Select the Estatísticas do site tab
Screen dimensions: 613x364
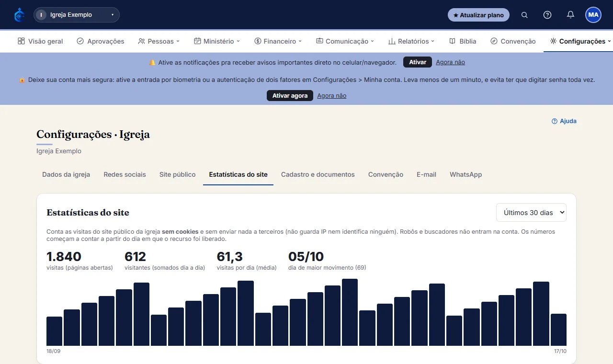click(x=238, y=174)
